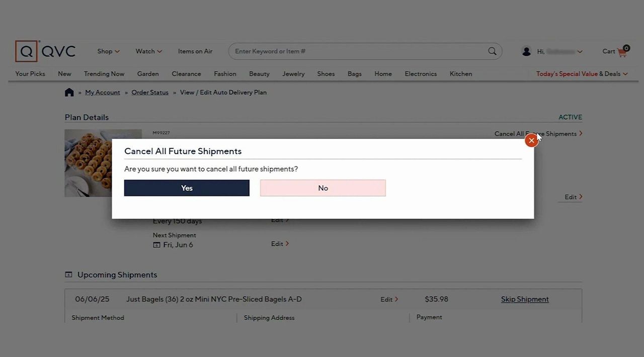The width and height of the screenshot is (644, 357).
Task: Click the Upcoming Shipments calendar icon
Action: point(68,274)
